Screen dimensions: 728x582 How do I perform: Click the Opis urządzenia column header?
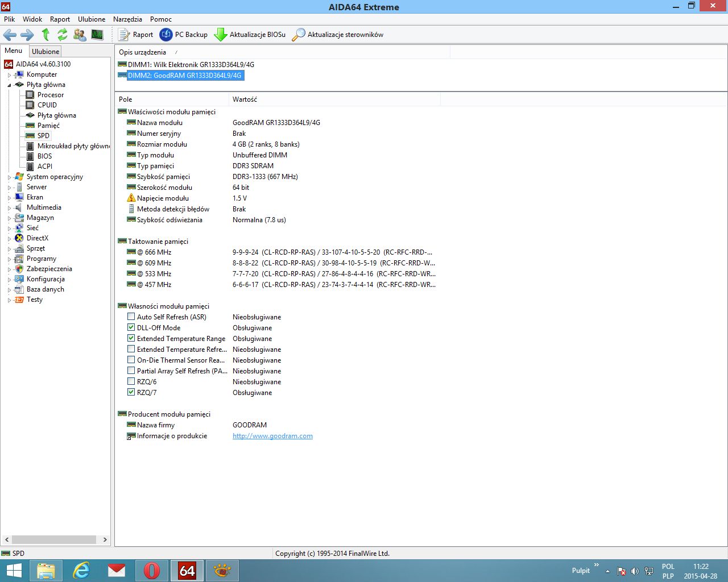click(x=283, y=52)
